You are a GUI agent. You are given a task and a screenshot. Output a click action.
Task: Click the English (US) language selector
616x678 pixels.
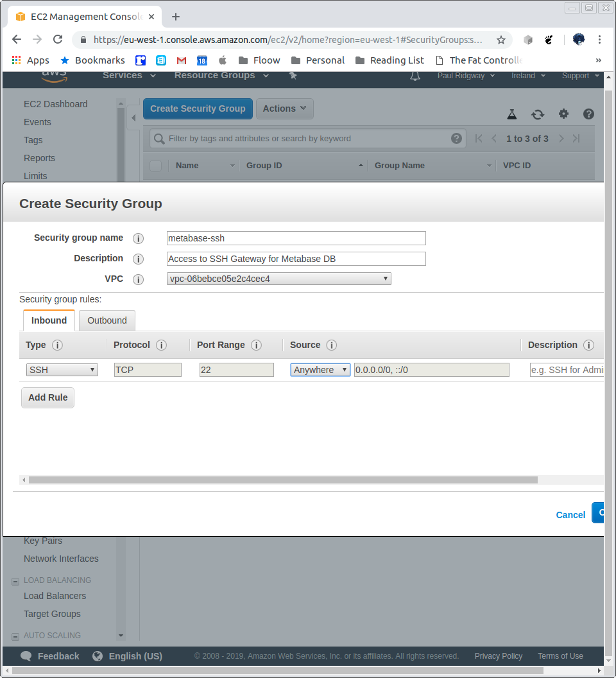tap(128, 656)
